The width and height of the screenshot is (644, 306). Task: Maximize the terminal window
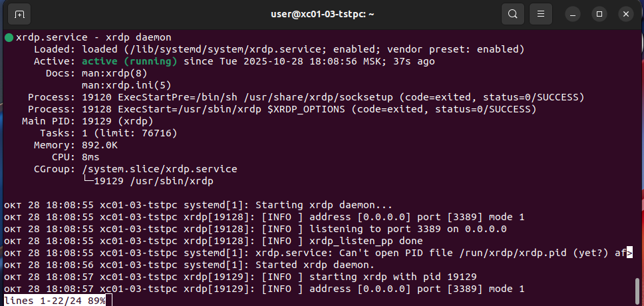pyautogui.click(x=599, y=13)
